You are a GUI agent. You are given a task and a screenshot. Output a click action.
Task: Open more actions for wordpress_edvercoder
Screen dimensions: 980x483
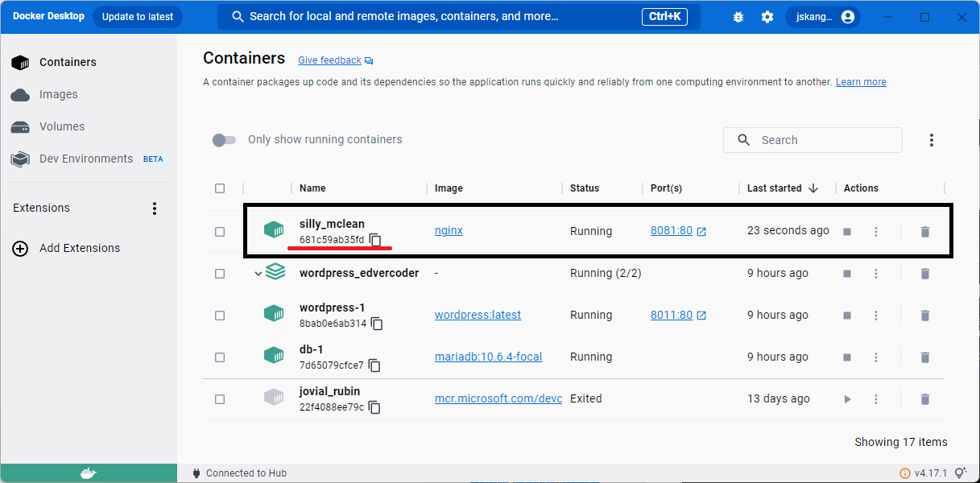pos(876,274)
